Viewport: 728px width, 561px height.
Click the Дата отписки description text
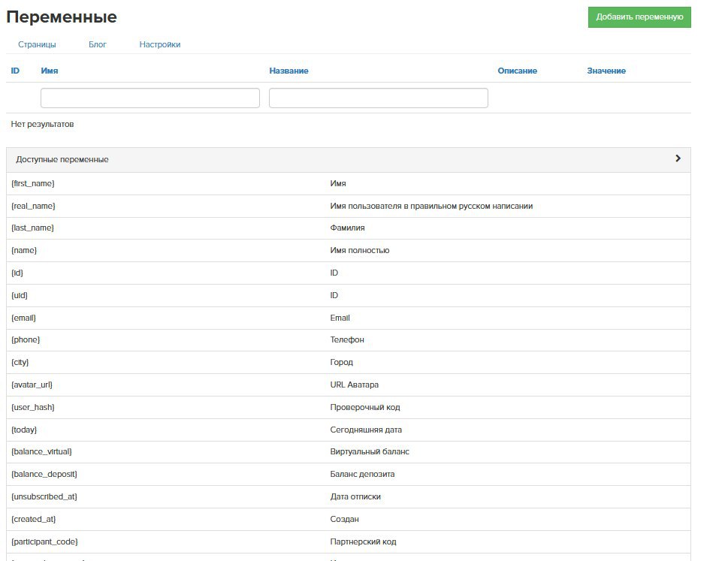pyautogui.click(x=355, y=496)
